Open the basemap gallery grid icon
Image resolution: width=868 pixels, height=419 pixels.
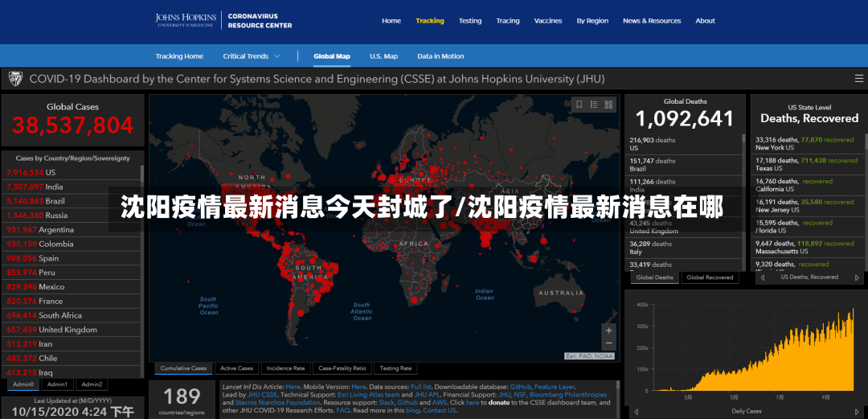click(609, 105)
